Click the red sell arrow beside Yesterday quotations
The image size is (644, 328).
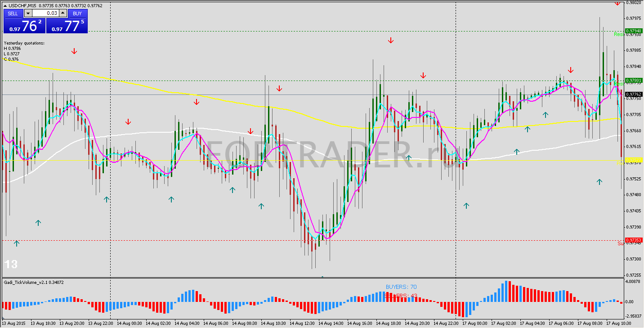tap(74, 51)
